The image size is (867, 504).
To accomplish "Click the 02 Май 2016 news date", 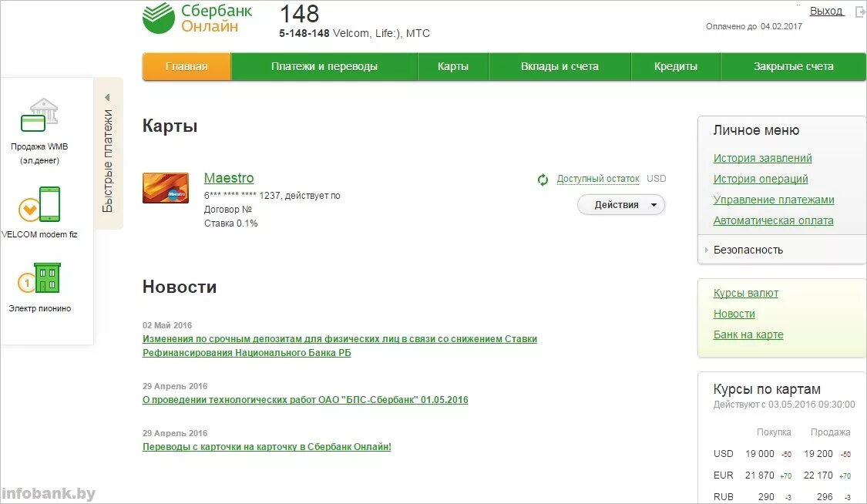I will 167,325.
